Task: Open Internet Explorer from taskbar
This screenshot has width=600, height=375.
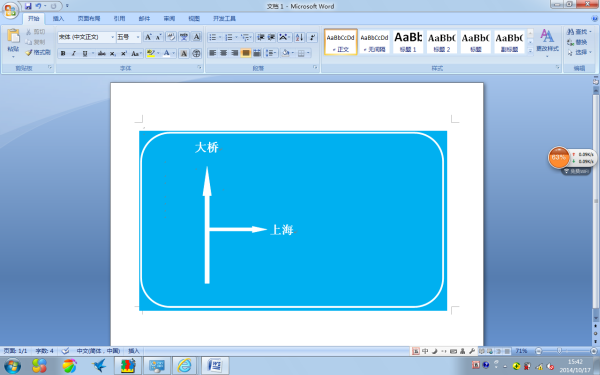Action: pyautogui.click(x=184, y=366)
